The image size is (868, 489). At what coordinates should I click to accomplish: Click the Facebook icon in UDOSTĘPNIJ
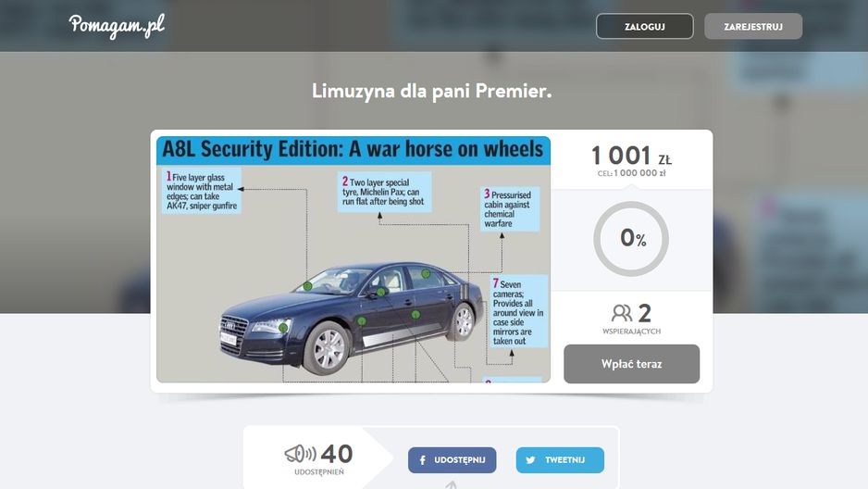coord(422,460)
